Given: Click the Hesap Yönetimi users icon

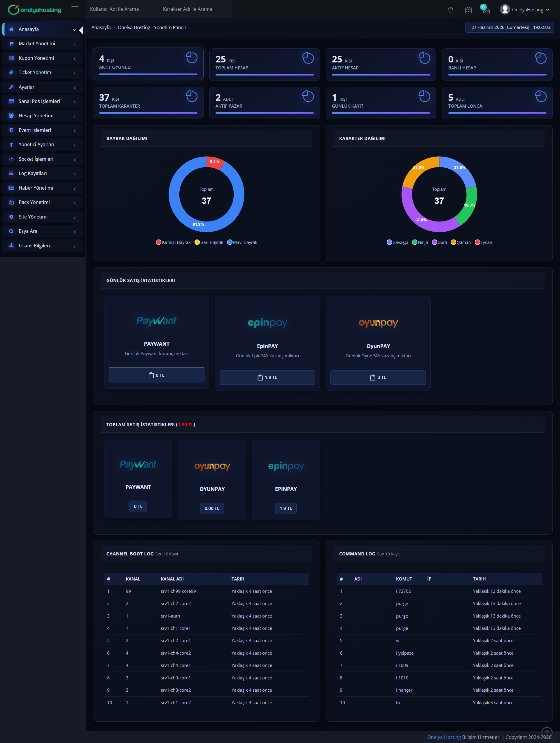Looking at the screenshot, I should tap(11, 116).
